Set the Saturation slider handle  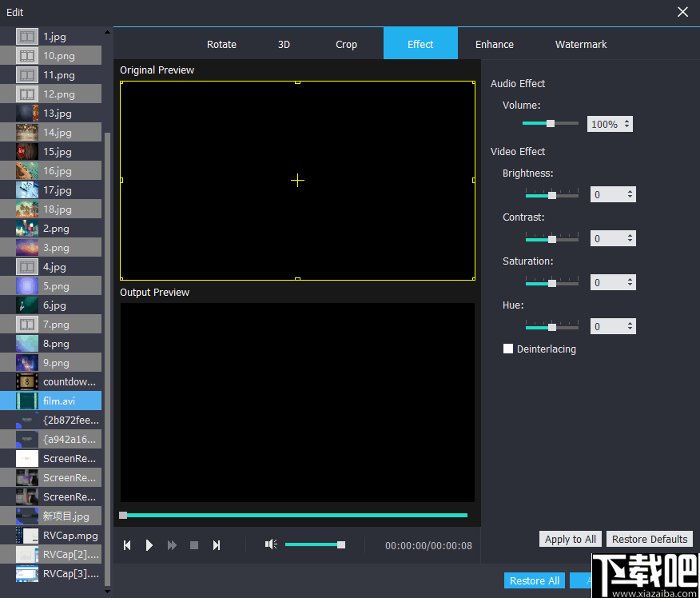tap(551, 281)
